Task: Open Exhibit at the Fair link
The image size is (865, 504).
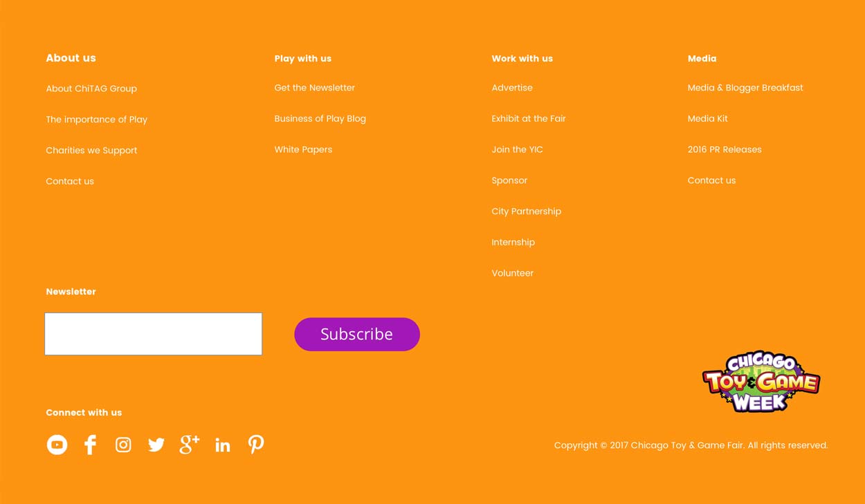Action: tap(529, 119)
